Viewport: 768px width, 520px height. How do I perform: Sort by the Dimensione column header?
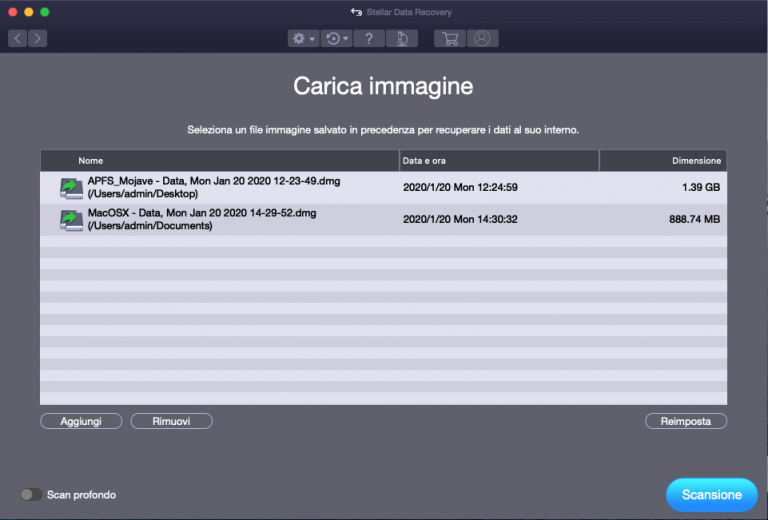(663, 161)
